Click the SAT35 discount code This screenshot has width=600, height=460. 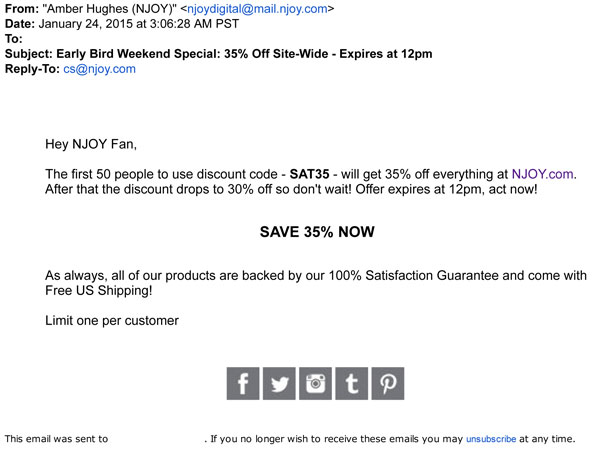pyautogui.click(x=310, y=174)
